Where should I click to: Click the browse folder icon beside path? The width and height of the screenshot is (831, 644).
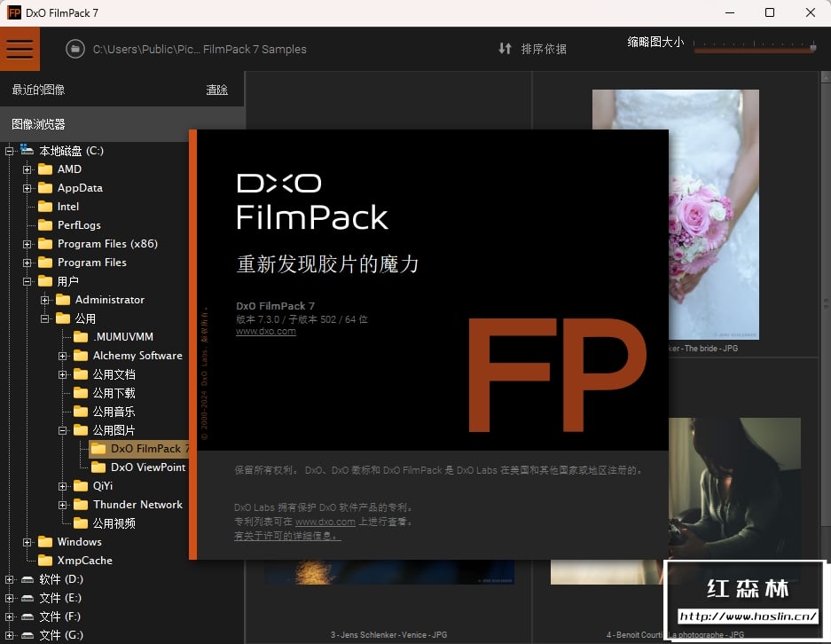pos(75,50)
